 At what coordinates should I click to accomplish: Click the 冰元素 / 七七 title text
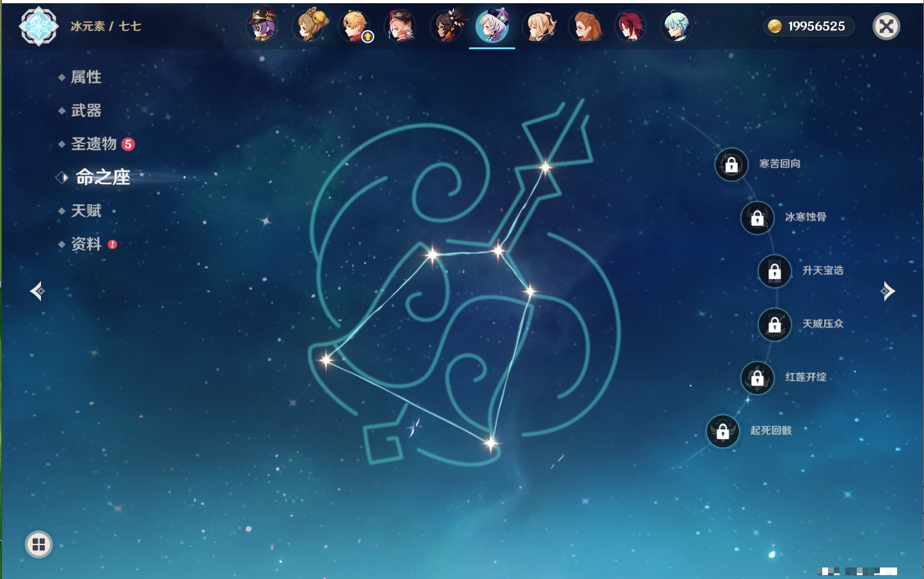106,26
